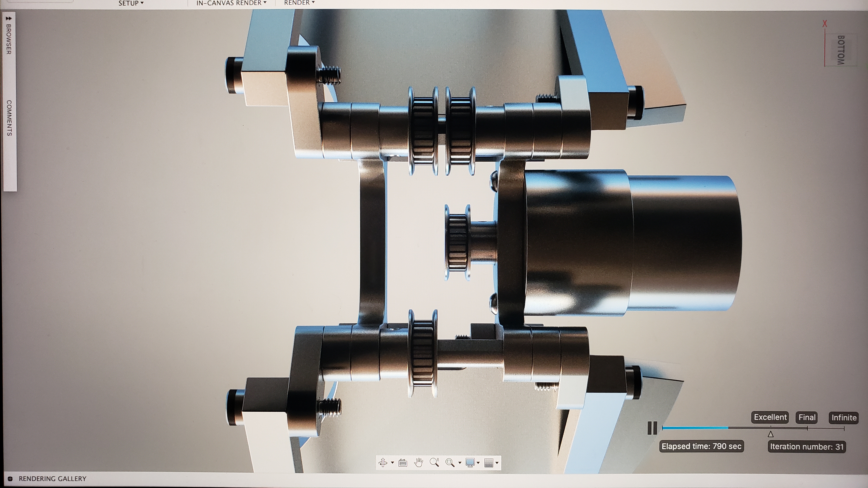
Task: Expand the Rendering Gallery panel
Action: (10, 479)
